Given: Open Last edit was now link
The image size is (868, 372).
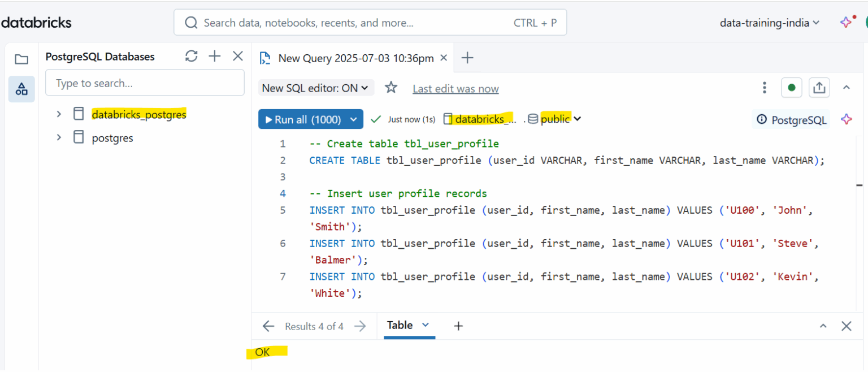Looking at the screenshot, I should 455,89.
